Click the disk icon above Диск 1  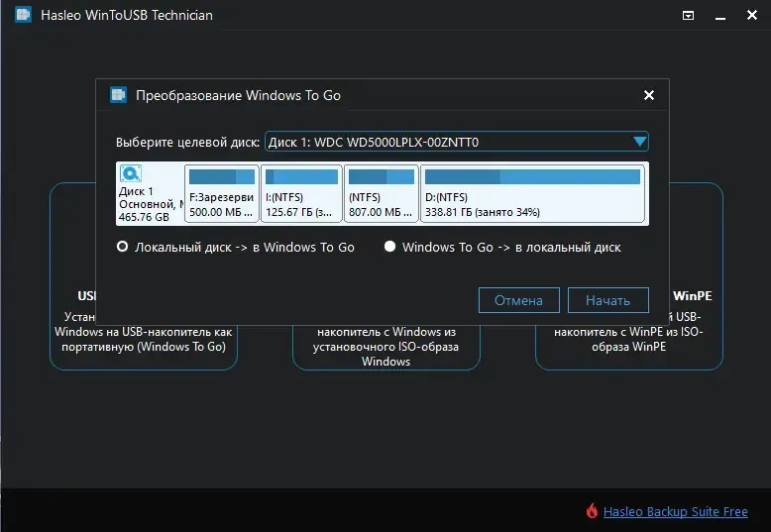[x=131, y=173]
